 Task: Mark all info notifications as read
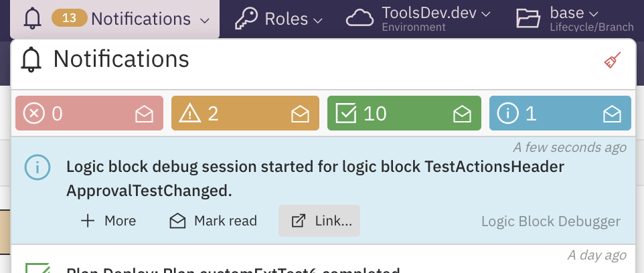[x=613, y=114]
